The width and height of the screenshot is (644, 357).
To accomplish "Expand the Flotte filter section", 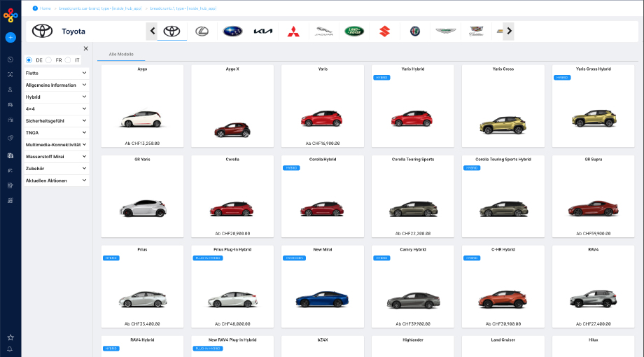I will tap(56, 73).
